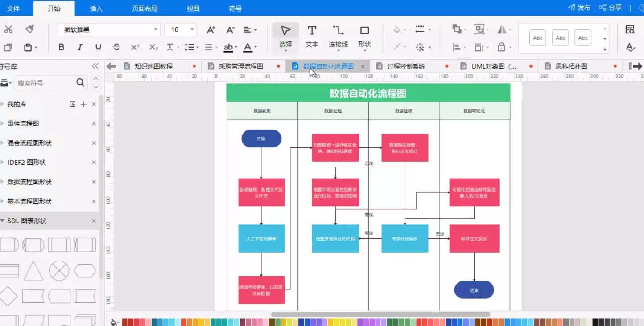Click the Cut scissors icon

(x=8, y=29)
